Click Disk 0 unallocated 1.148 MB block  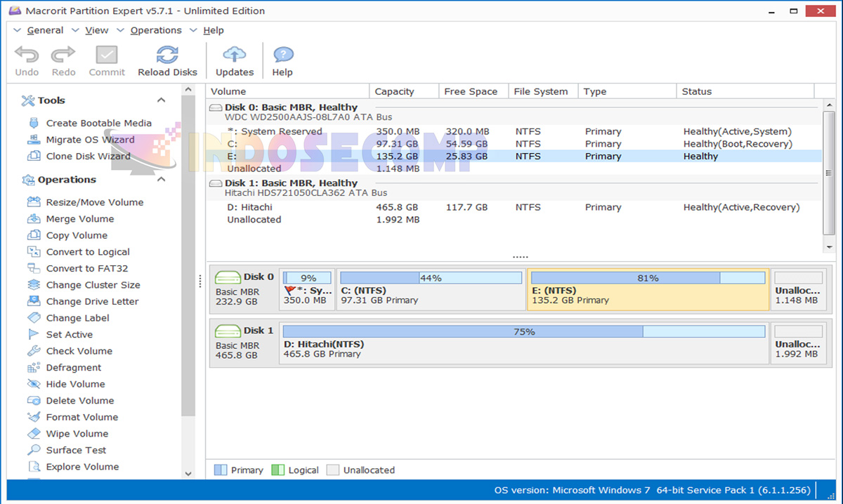799,289
